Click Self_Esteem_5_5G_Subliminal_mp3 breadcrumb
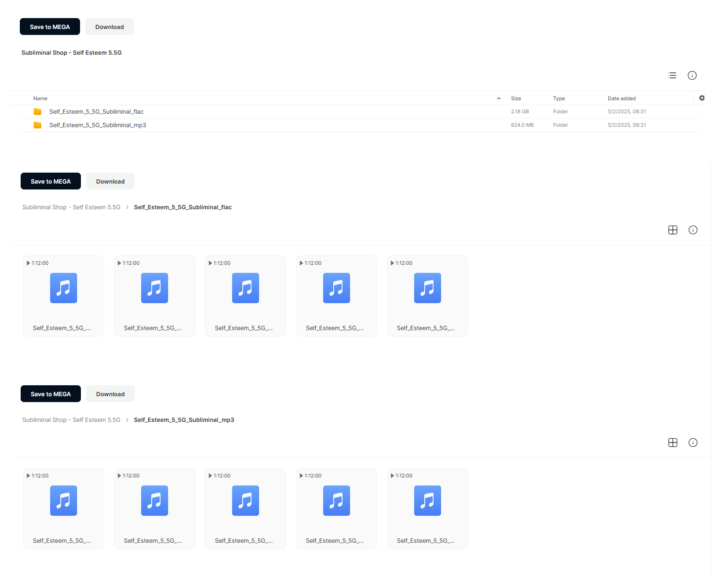Viewport: 728px width, 576px height. tap(184, 420)
